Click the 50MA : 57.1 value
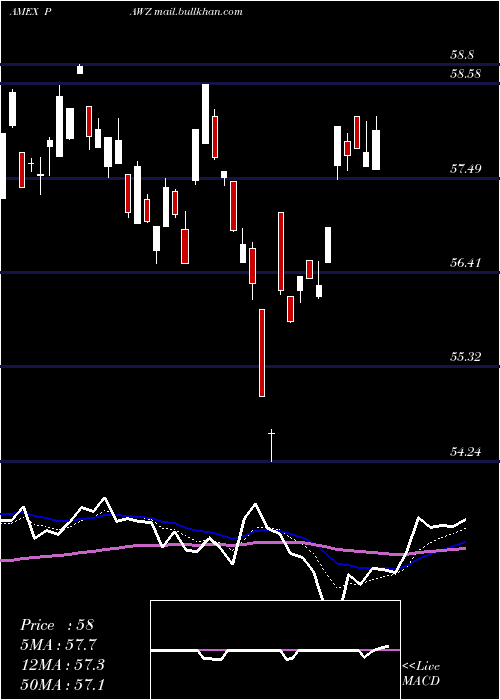Screen dimensions: 500x700 coord(62,684)
